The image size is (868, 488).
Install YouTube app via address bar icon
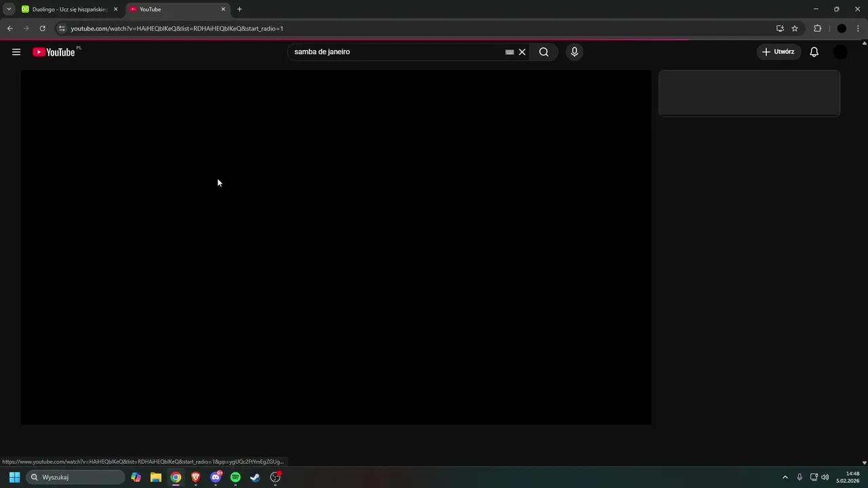pyautogui.click(x=780, y=28)
